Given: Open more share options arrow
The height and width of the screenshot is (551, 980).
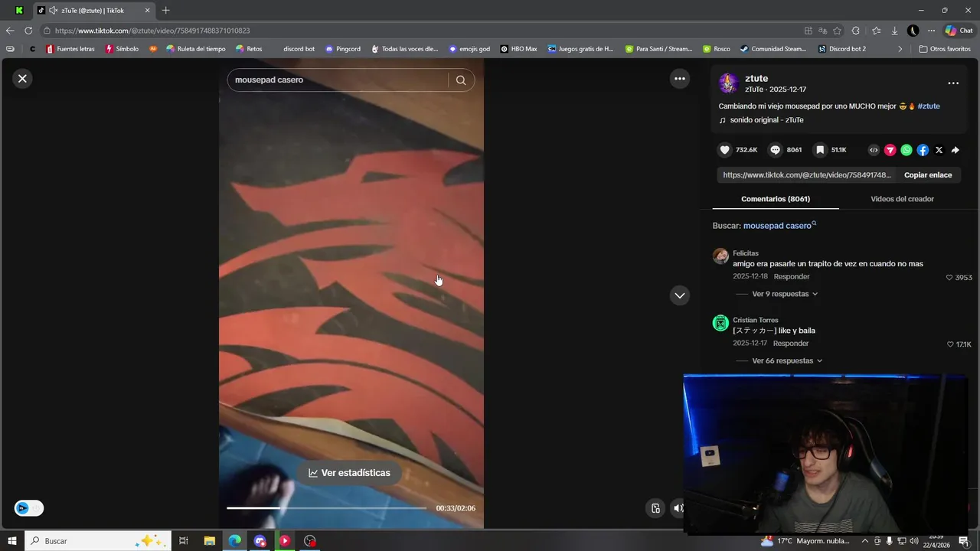Looking at the screenshot, I should click(955, 150).
